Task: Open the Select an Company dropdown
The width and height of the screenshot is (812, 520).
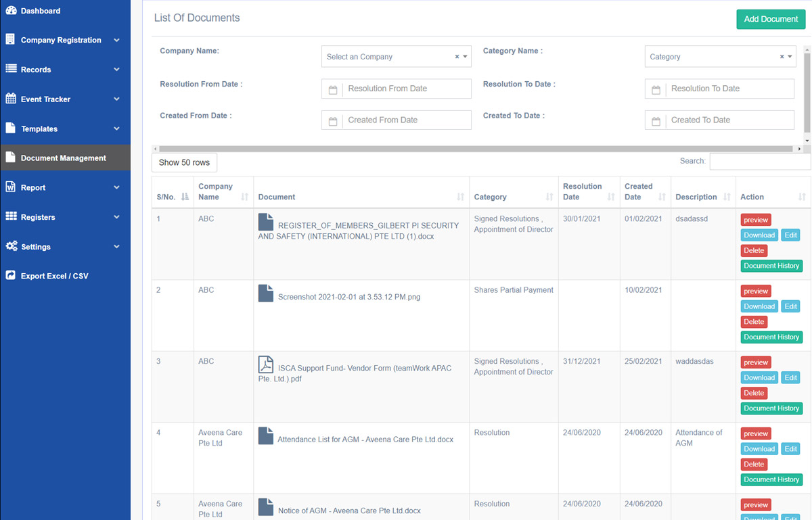Action: [x=397, y=57]
